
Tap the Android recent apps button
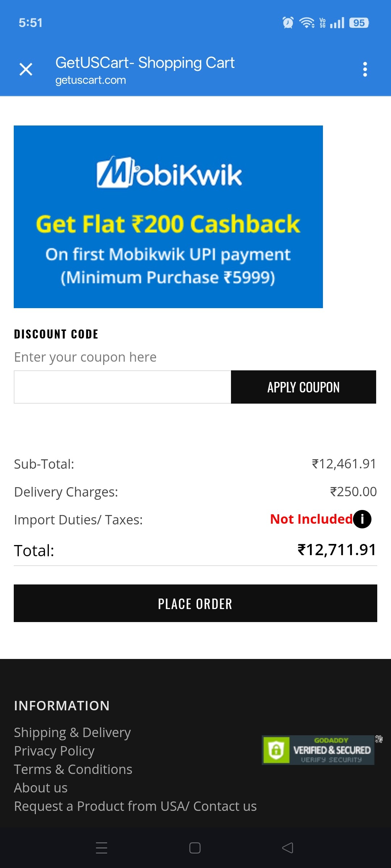(102, 848)
